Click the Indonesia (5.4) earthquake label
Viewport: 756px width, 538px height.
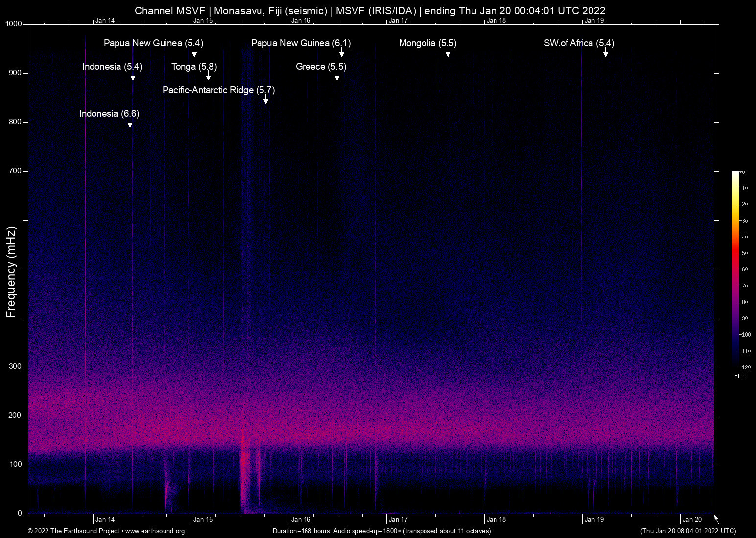(x=112, y=67)
